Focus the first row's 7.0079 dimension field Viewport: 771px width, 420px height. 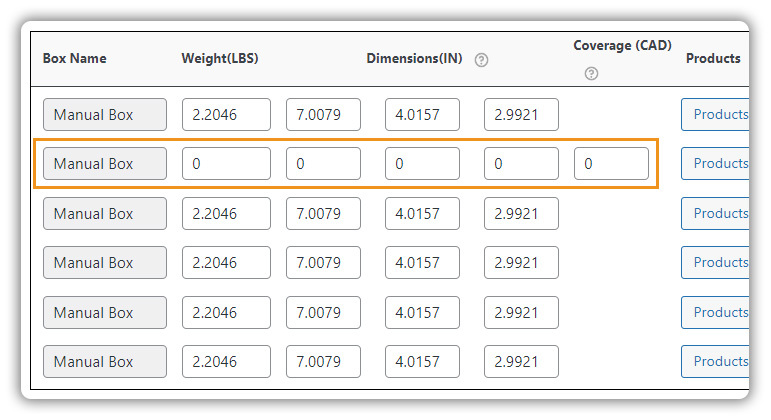click(324, 115)
